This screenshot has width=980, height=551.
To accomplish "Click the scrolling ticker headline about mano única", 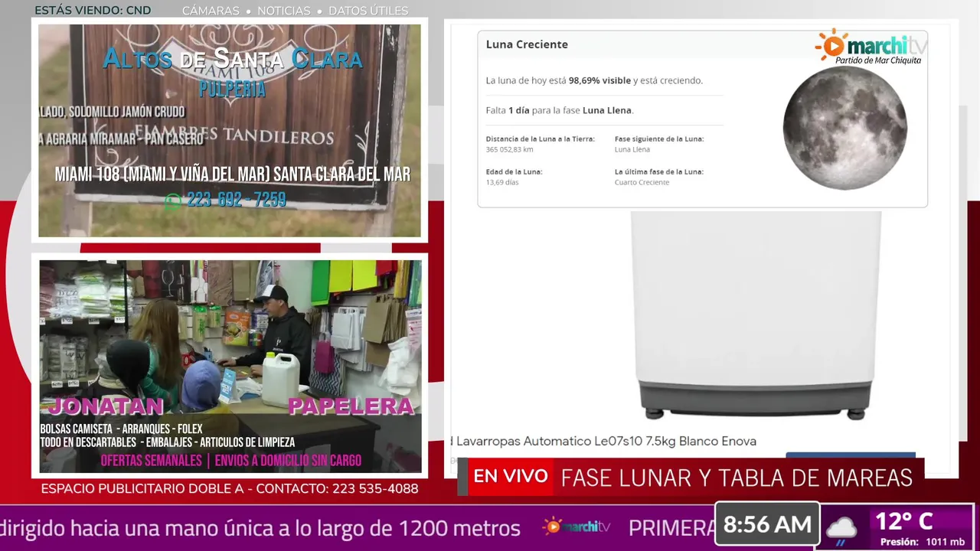I will [x=260, y=528].
